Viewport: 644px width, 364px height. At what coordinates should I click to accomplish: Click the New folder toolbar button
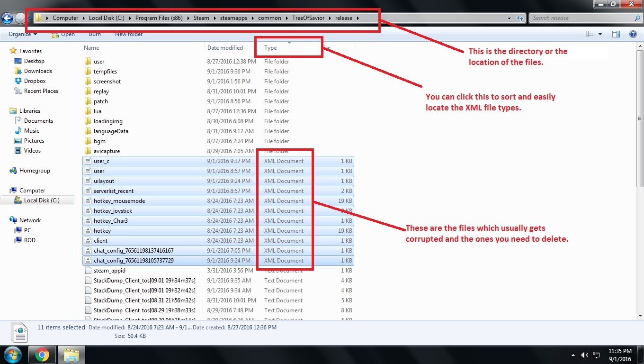(129, 34)
